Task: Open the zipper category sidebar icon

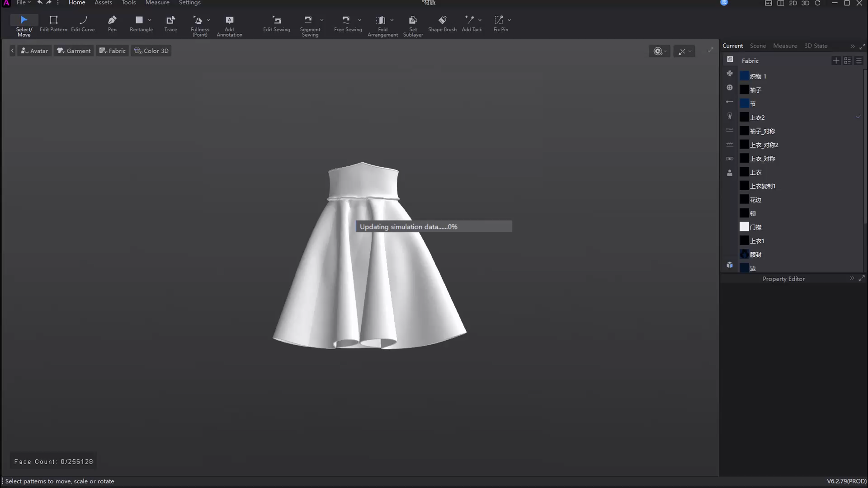Action: pos(729,116)
